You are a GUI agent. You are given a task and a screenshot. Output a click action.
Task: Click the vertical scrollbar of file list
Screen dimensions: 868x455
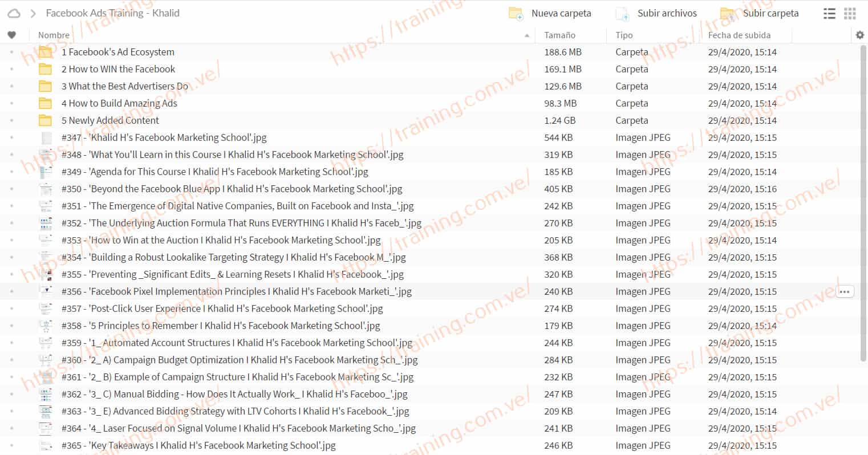coord(863,202)
